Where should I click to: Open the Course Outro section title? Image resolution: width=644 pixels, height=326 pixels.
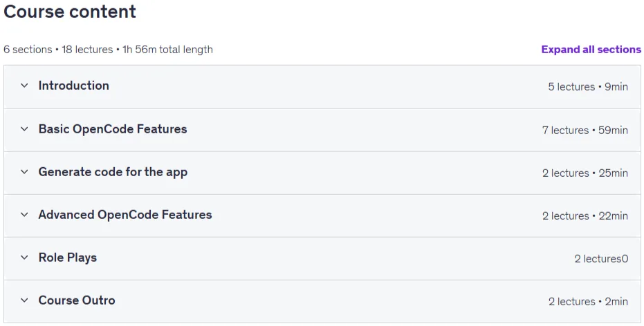point(77,300)
